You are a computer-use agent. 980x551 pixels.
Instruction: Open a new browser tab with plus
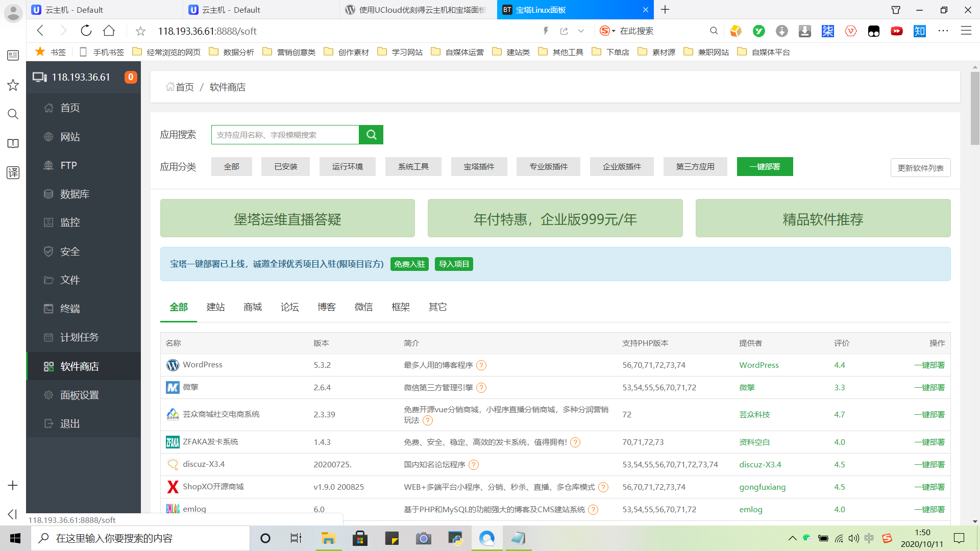point(665,10)
